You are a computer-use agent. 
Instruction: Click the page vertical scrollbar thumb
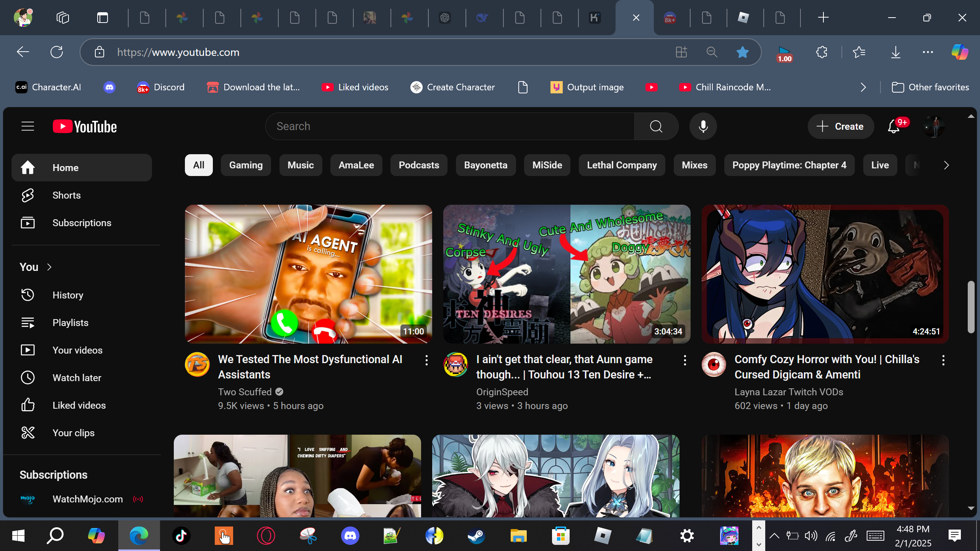click(971, 306)
